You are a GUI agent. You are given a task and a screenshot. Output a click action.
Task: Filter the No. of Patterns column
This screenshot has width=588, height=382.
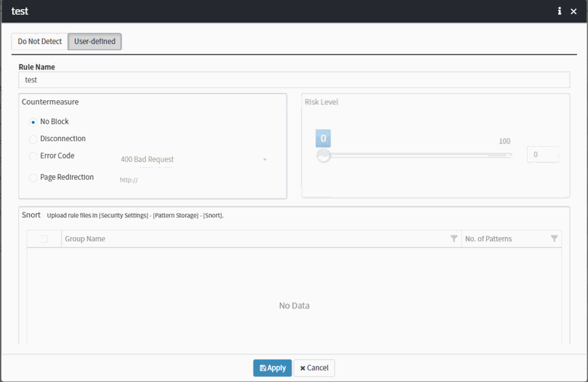point(554,238)
